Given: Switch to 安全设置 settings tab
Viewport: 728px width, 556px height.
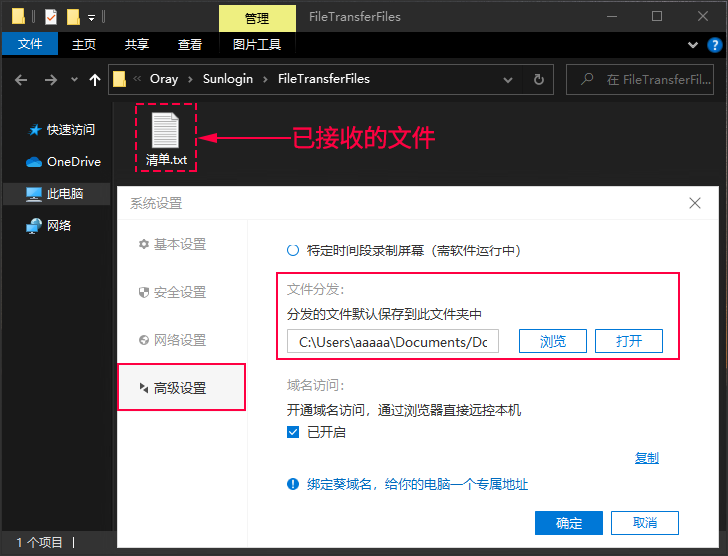Looking at the screenshot, I should click(179, 292).
